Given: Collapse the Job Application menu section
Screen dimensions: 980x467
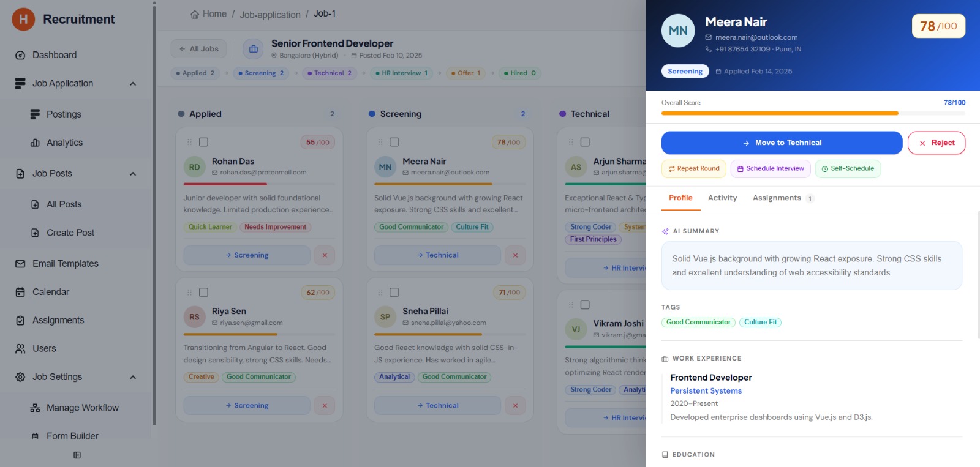Looking at the screenshot, I should [133, 84].
